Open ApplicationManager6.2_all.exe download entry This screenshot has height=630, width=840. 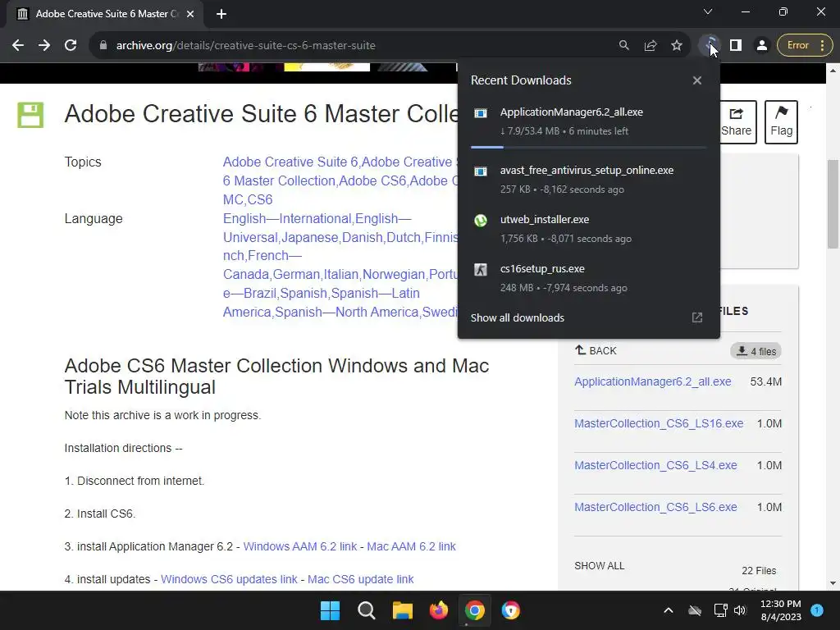click(588, 121)
